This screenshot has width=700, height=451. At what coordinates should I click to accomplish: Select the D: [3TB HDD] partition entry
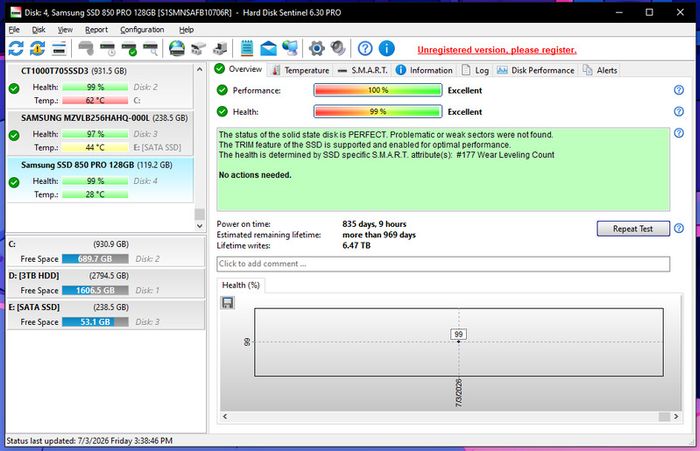(106, 283)
